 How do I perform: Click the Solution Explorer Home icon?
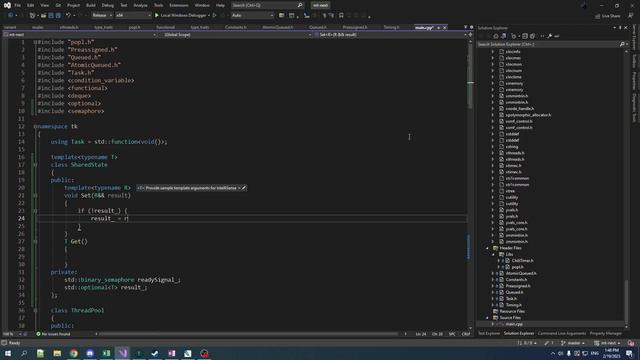click(x=496, y=36)
